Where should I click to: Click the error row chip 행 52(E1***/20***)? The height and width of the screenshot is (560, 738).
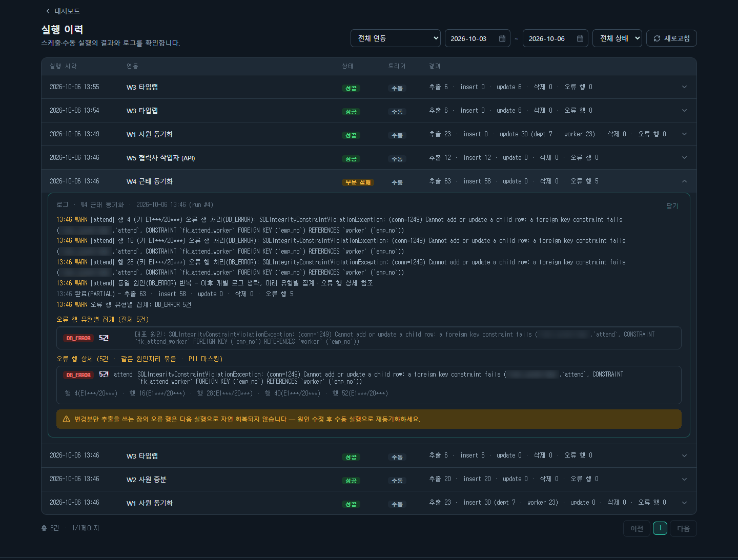coord(360,393)
